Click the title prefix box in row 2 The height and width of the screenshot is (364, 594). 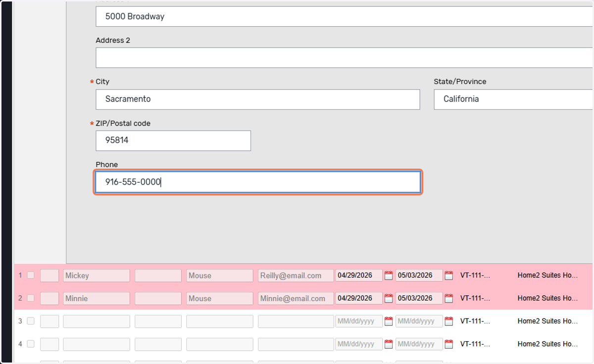tap(49, 298)
